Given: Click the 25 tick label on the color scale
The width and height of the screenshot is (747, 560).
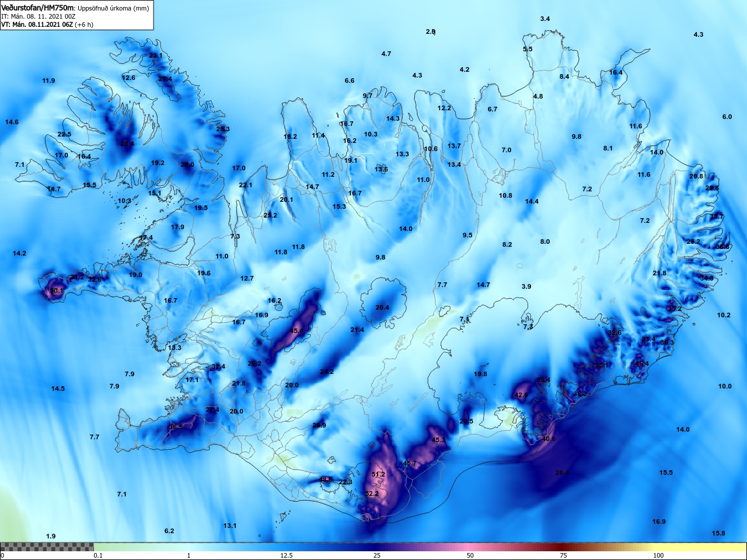Looking at the screenshot, I should tap(377, 555).
